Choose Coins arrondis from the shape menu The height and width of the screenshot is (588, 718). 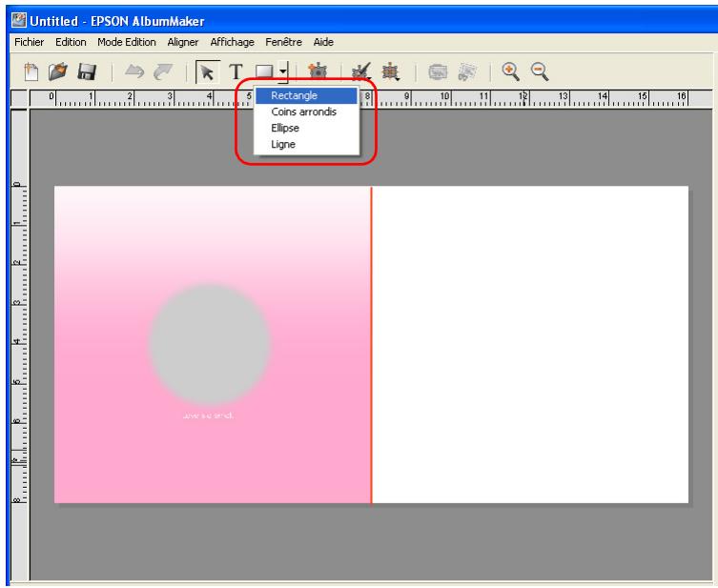tap(306, 112)
